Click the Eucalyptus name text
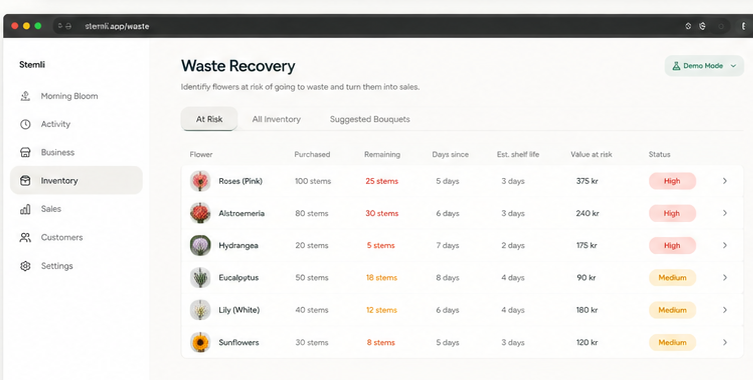 click(239, 278)
